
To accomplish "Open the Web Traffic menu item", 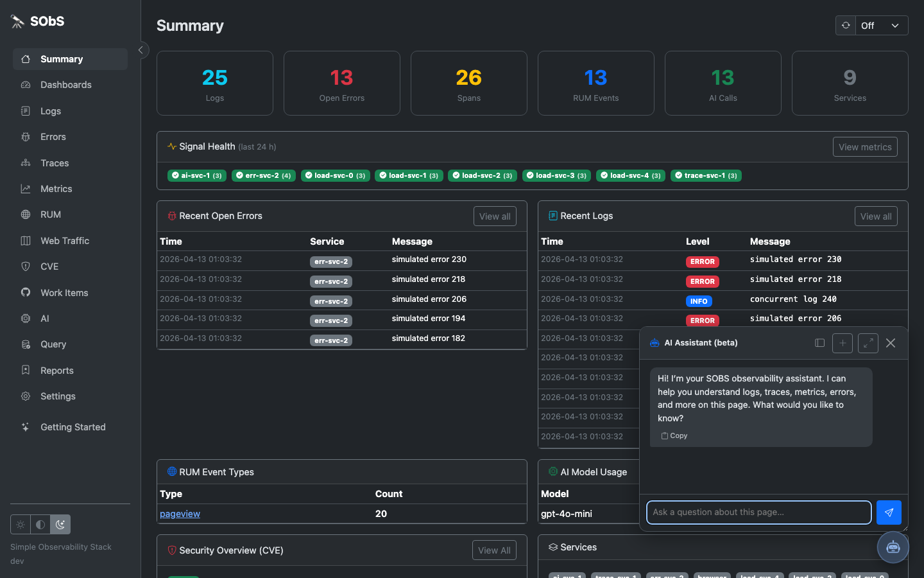I will 70,241.
